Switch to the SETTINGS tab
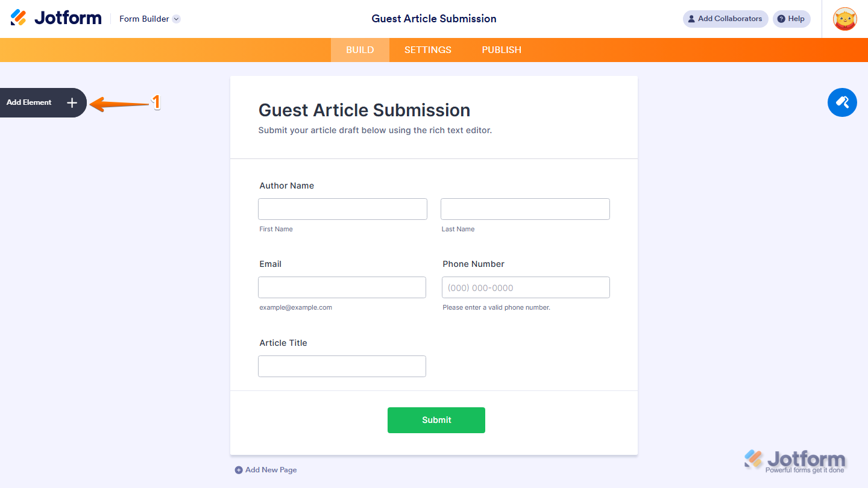The width and height of the screenshot is (868, 488). pyautogui.click(x=427, y=50)
